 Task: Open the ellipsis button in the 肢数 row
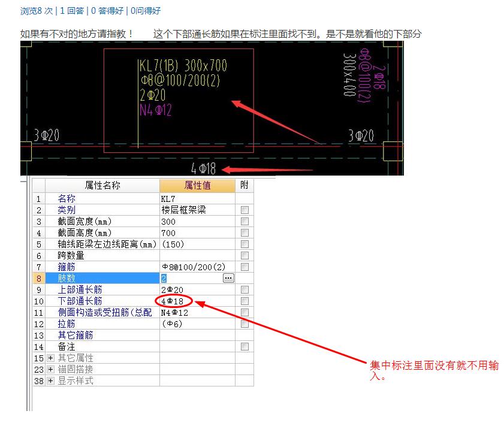[228, 278]
